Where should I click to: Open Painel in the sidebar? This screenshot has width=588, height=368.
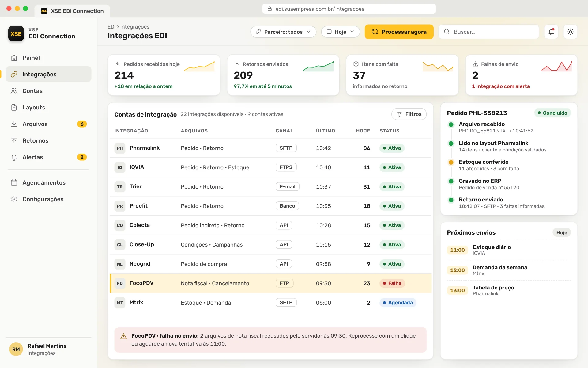[48, 58]
